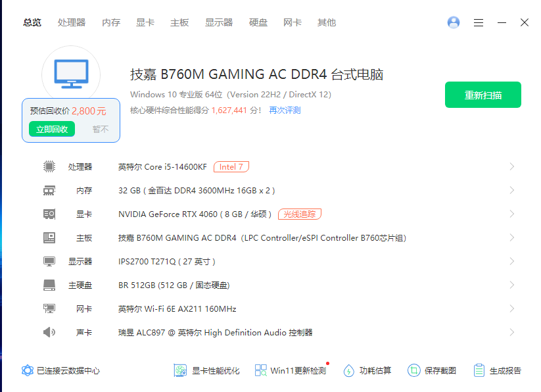
Task: Click 保存截图 label
Action: pos(440,371)
